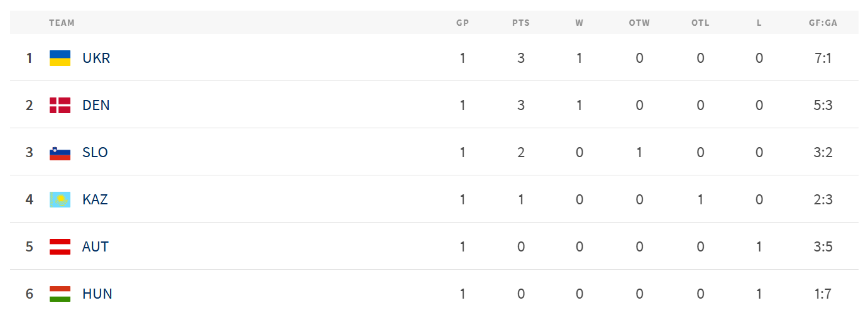The height and width of the screenshot is (315, 868).
Task: Click HUN goals value 1:7
Action: click(823, 294)
